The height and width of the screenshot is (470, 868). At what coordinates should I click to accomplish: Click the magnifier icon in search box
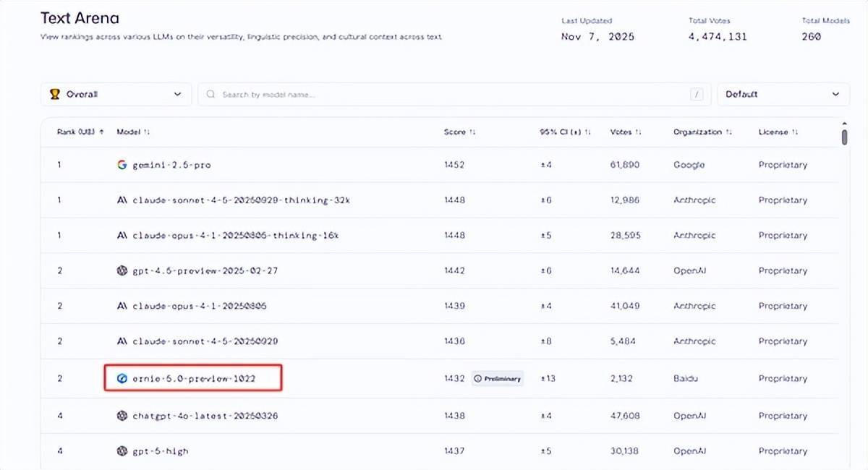click(x=211, y=95)
